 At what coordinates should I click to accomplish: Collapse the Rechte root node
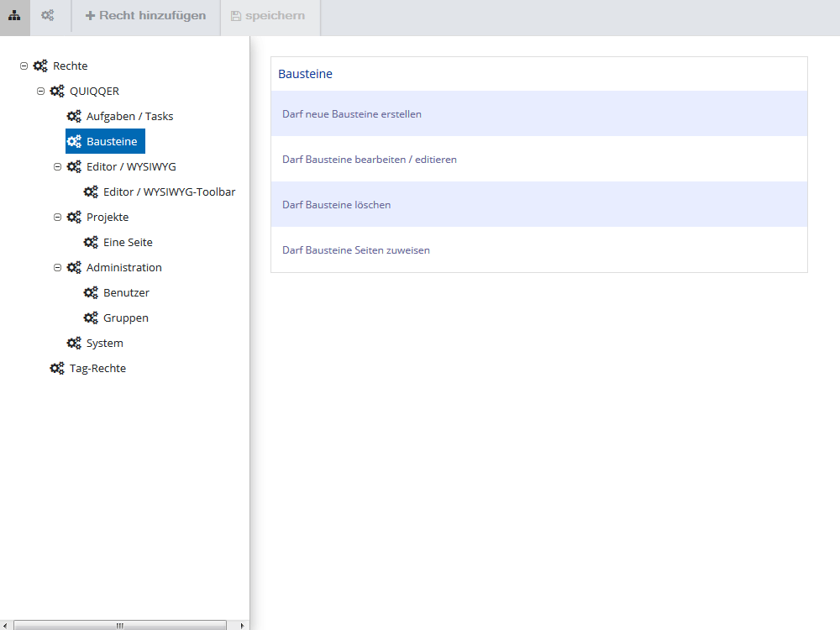(24, 66)
